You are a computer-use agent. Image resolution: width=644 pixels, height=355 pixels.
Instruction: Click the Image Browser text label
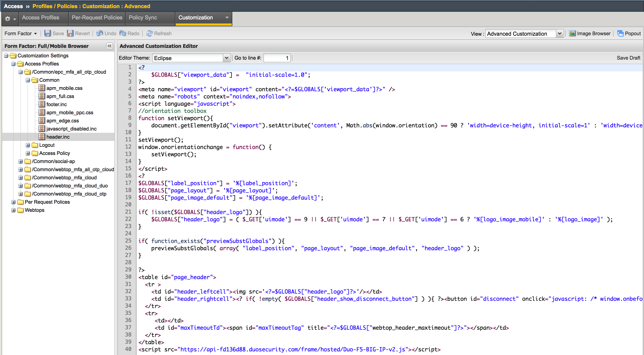point(594,33)
